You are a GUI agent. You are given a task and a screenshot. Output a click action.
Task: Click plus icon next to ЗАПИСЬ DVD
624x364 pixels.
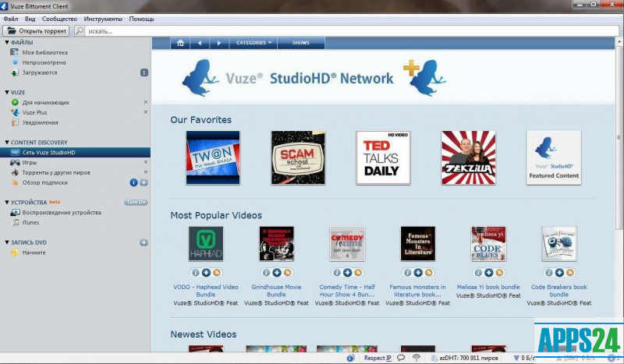pyautogui.click(x=144, y=242)
